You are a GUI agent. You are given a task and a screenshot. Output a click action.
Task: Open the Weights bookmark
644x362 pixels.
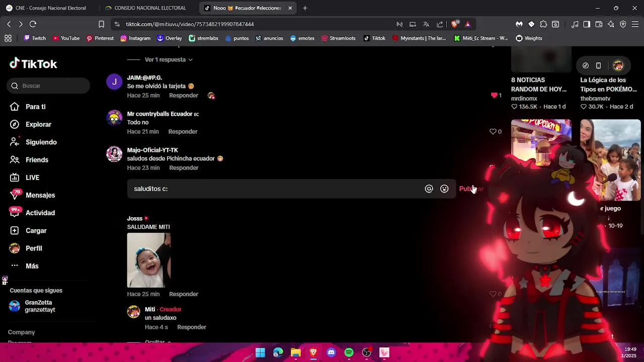(529, 38)
